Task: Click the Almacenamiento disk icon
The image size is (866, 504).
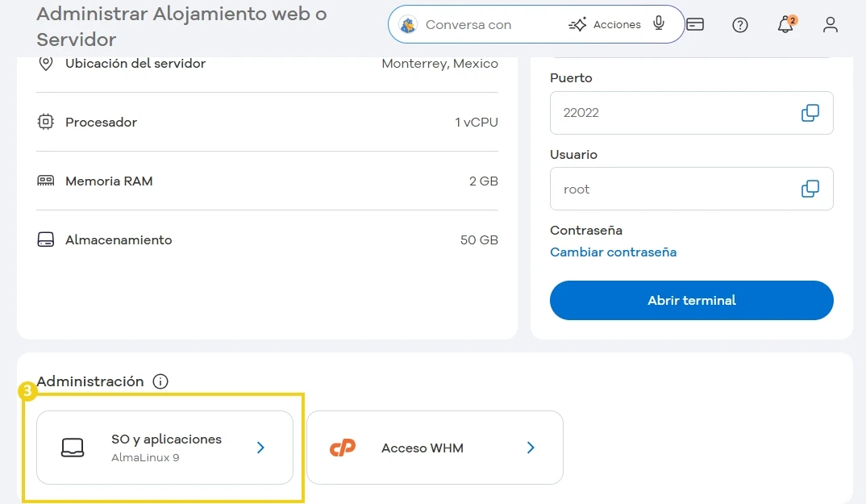Action: point(45,240)
